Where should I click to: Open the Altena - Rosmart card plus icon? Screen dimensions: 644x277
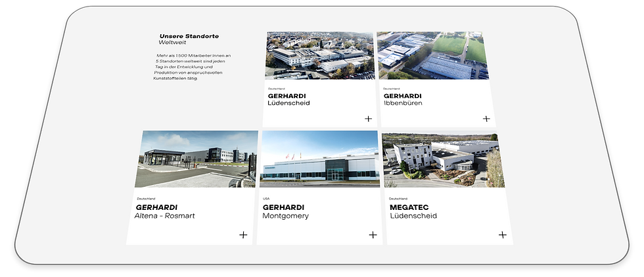click(x=243, y=235)
